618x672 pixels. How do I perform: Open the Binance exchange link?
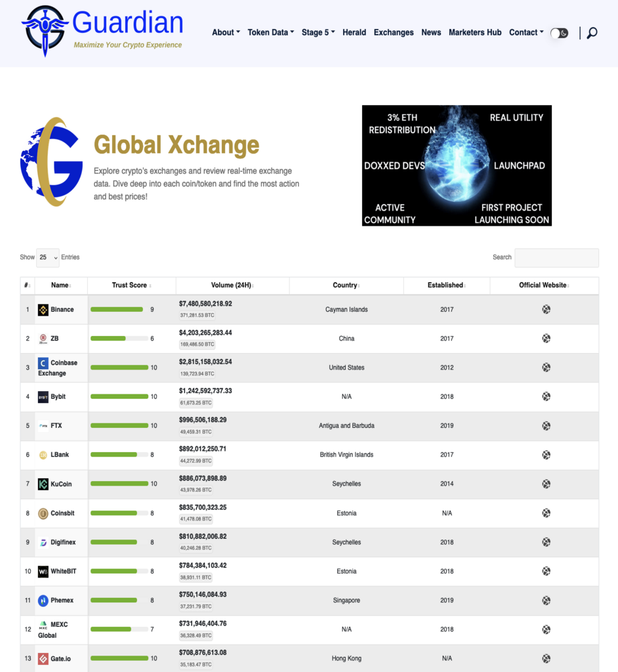coord(62,310)
